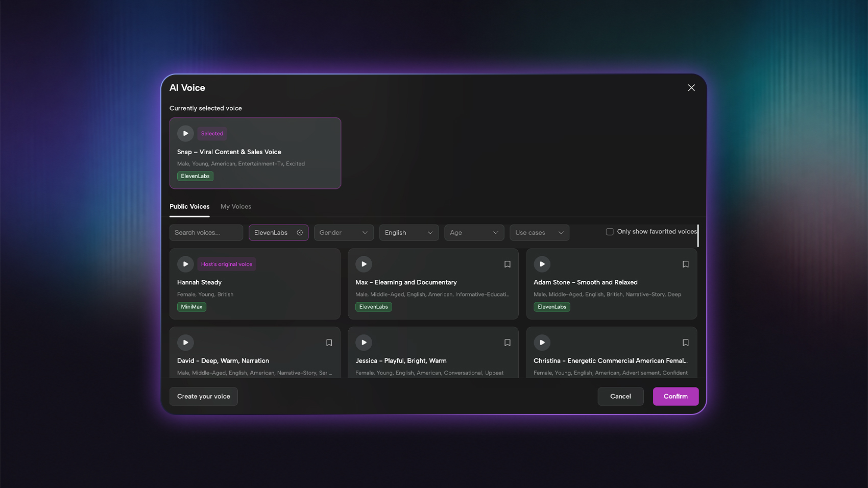868x488 pixels.
Task: Click Snap Viral Content & Sales Voice title
Action: pyautogui.click(x=229, y=152)
